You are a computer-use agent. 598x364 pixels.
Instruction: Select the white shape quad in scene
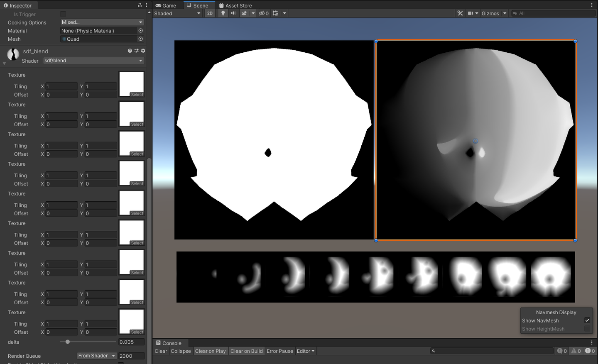point(274,140)
